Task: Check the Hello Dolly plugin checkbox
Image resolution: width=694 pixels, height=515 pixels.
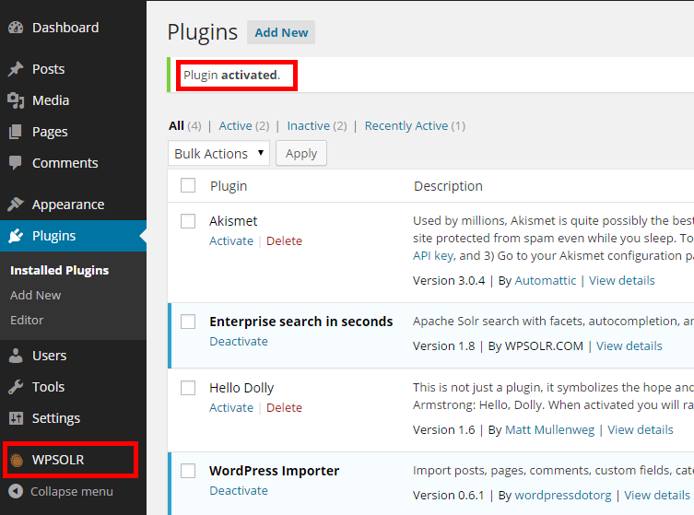Action: pos(188,388)
